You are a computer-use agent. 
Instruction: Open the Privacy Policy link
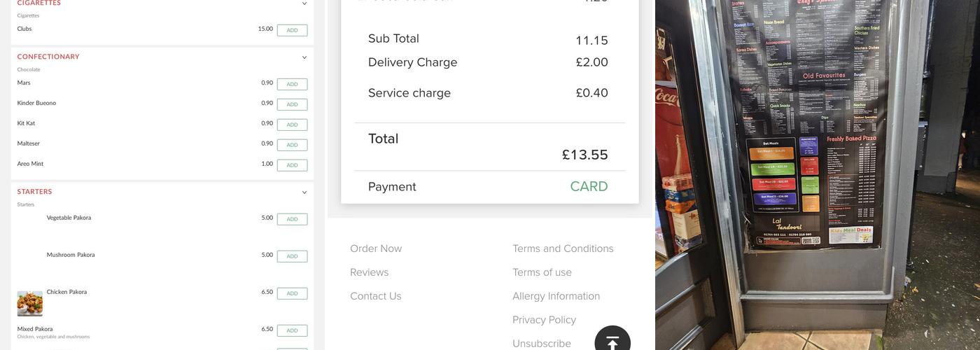point(544,320)
